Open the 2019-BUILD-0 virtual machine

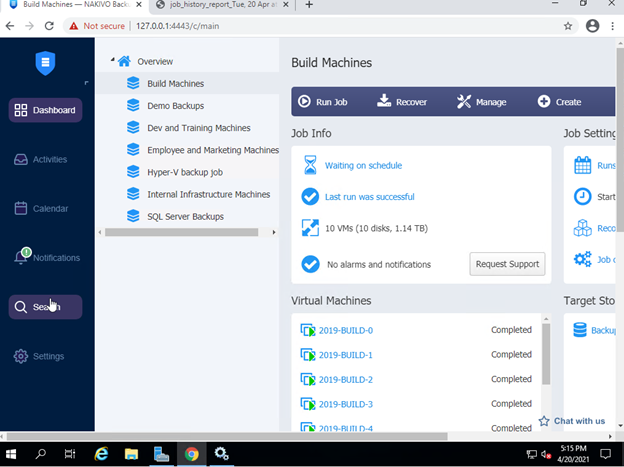(x=346, y=330)
